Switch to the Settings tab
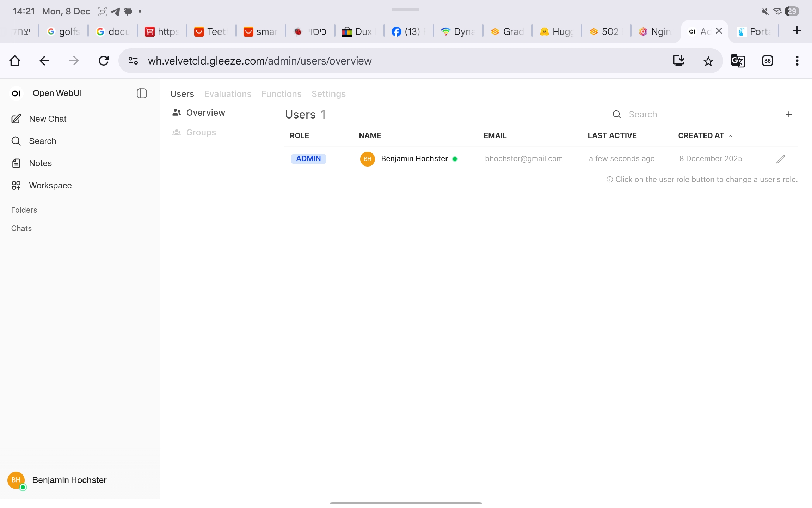The height and width of the screenshot is (508, 812). pyautogui.click(x=328, y=94)
